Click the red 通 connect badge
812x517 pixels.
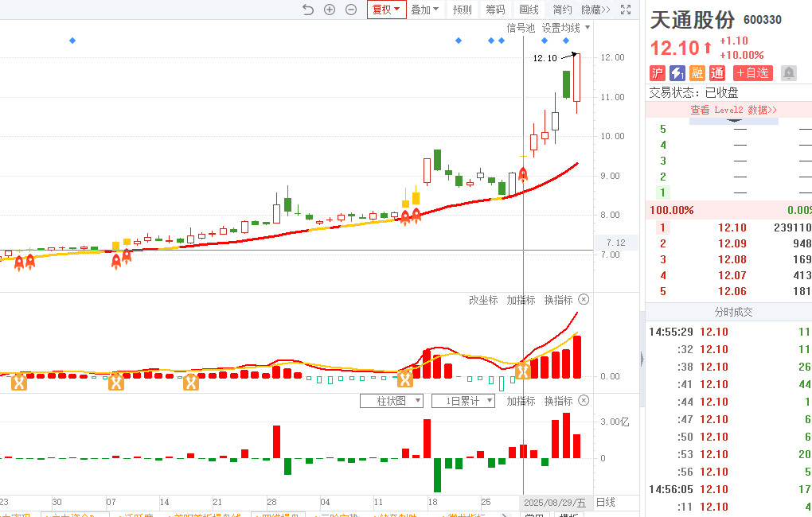pos(717,73)
